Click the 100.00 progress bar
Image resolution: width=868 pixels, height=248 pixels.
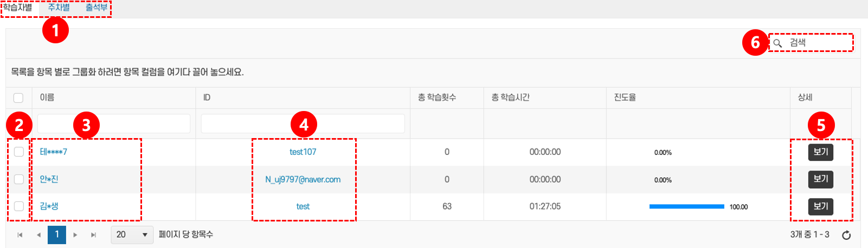(686, 206)
